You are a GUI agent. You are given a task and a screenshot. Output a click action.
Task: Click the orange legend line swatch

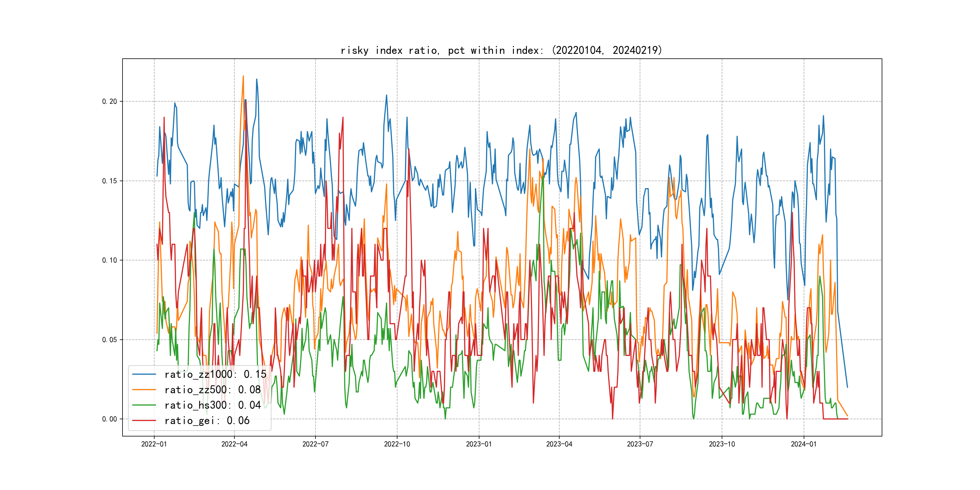144,390
